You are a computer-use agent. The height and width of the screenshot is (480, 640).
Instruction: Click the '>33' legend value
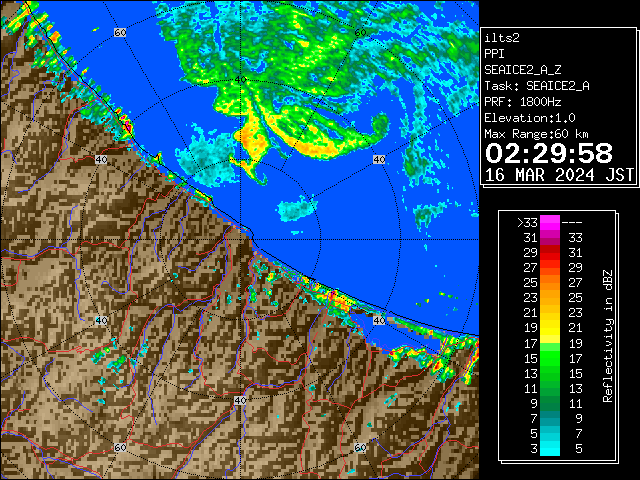tap(527, 223)
